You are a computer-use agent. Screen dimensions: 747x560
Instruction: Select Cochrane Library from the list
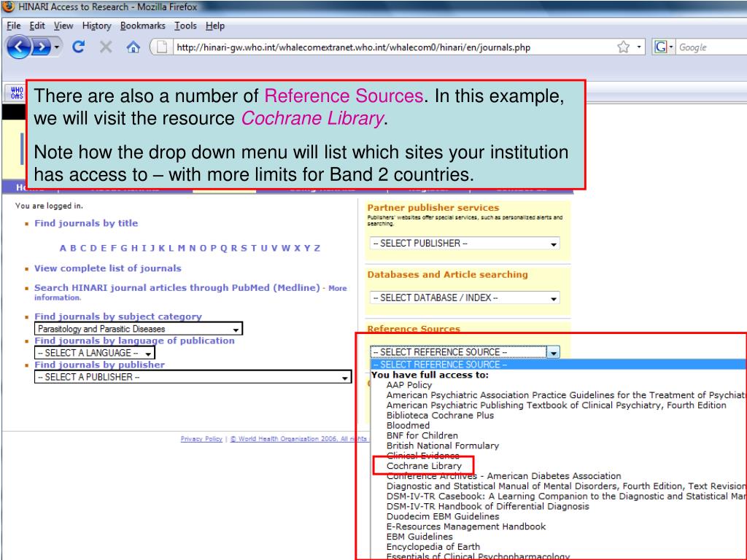click(x=424, y=466)
